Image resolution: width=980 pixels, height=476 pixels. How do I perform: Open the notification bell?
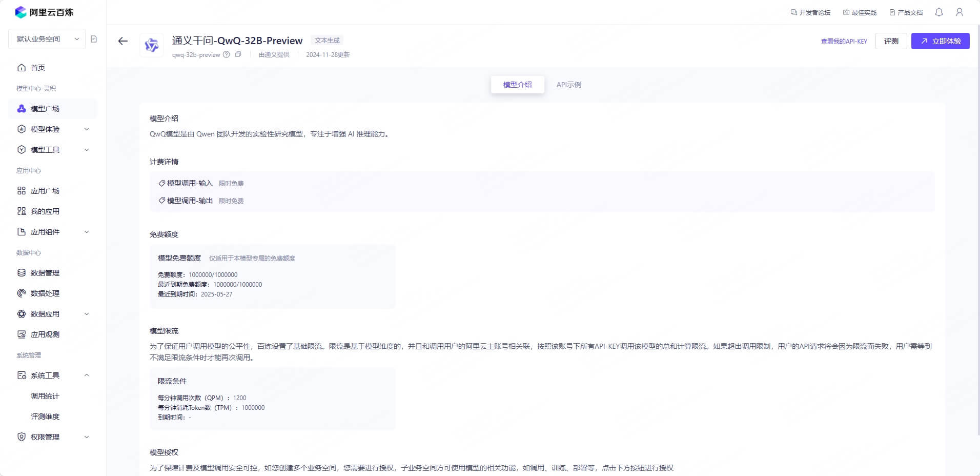[939, 12]
